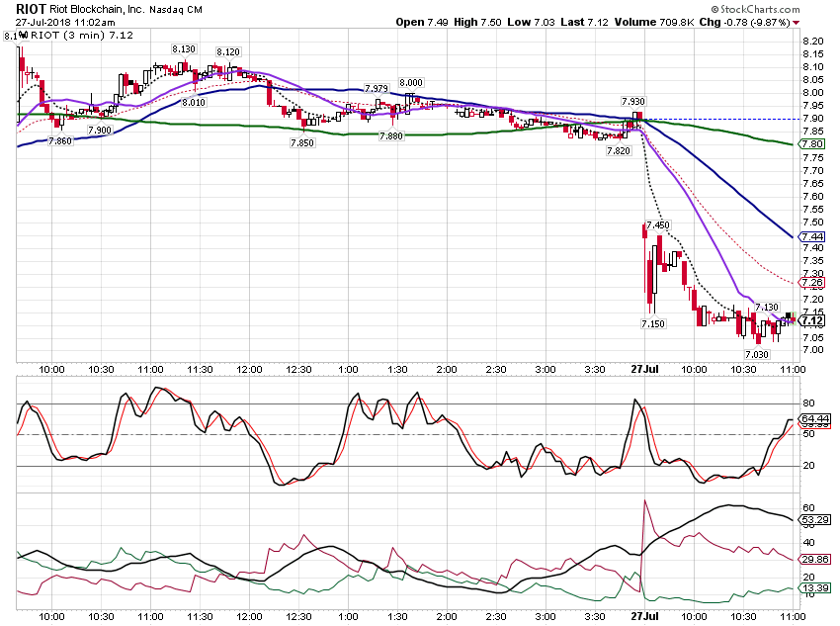
Task: Click the 8.130 peak price label
Action: pyautogui.click(x=184, y=48)
